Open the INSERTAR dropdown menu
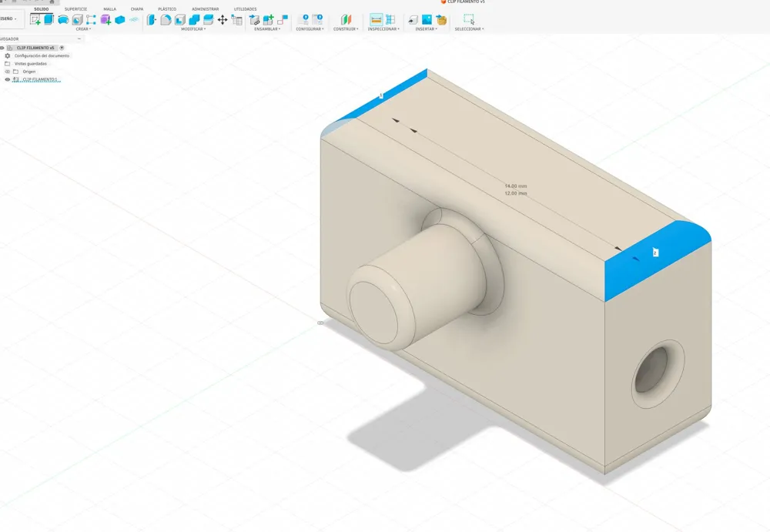Viewport: 770px width, 532px height. (426, 29)
